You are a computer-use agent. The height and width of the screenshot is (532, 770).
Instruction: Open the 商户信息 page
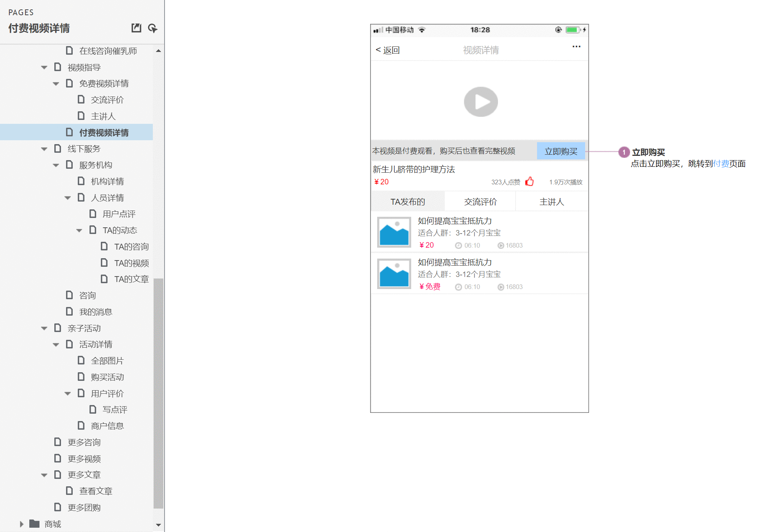point(107,426)
